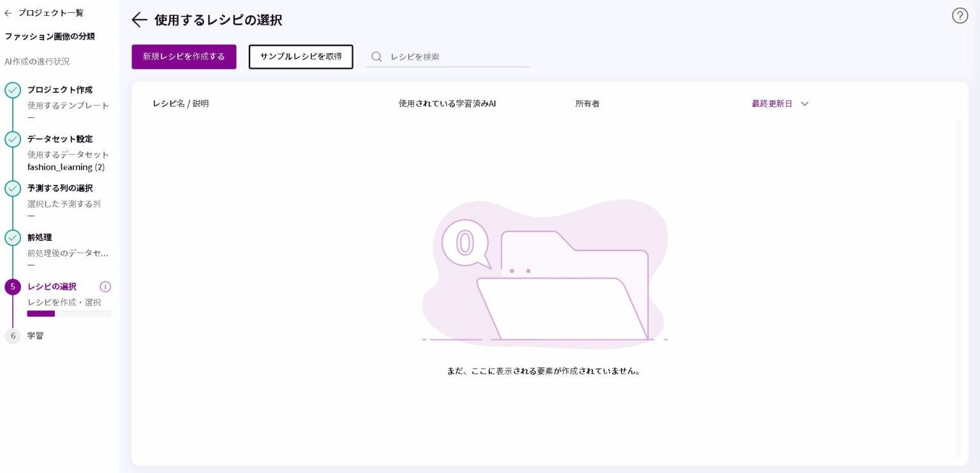Image resolution: width=980 pixels, height=473 pixels.
Task: Open the データセット設定 step label
Action: coord(60,139)
